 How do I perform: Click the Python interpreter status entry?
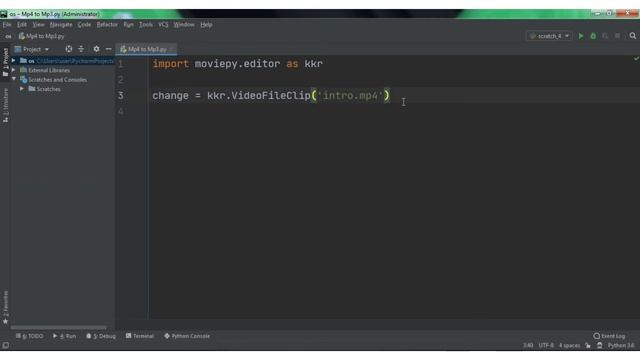click(x=621, y=345)
